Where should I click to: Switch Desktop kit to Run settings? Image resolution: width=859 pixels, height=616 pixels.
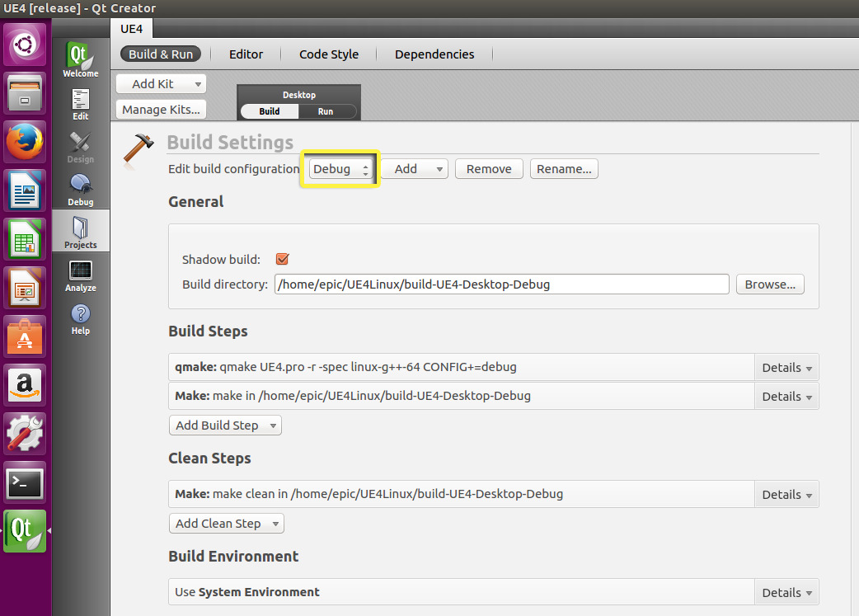(326, 111)
